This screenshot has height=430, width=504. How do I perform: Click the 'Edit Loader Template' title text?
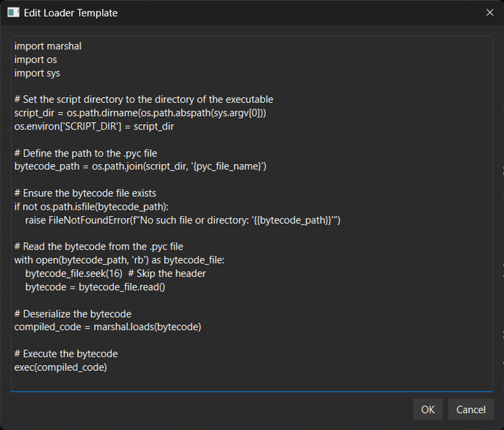tap(71, 13)
